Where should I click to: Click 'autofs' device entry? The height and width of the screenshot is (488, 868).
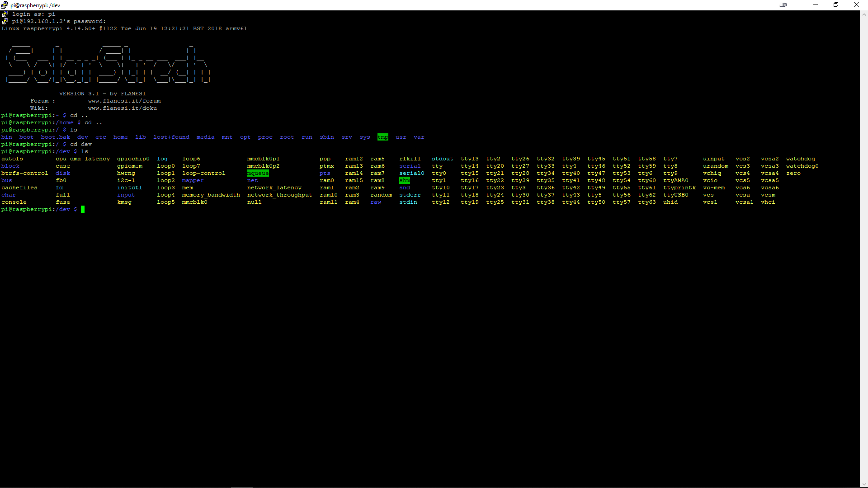point(12,159)
